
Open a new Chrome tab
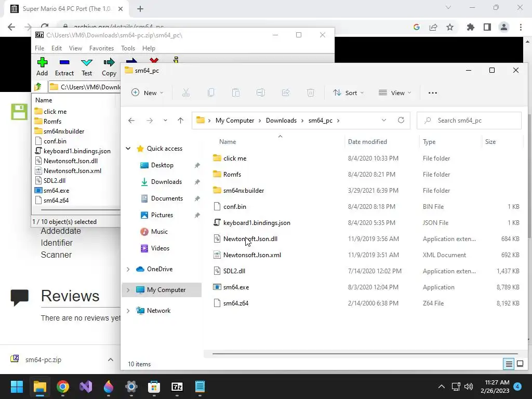140,9
